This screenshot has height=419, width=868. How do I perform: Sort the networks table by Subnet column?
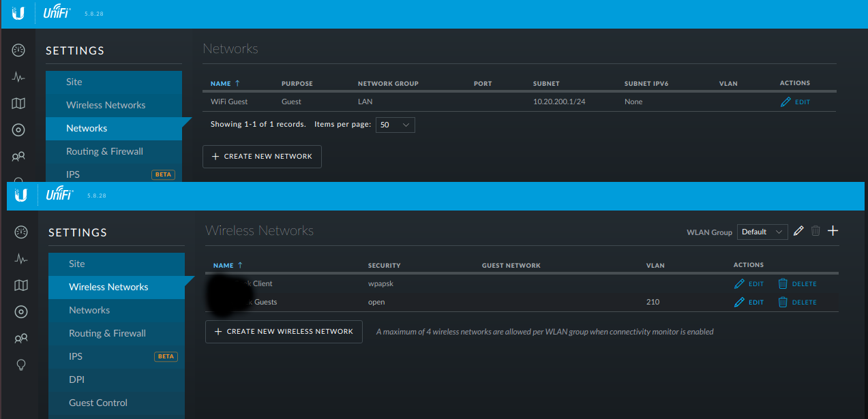(x=545, y=84)
